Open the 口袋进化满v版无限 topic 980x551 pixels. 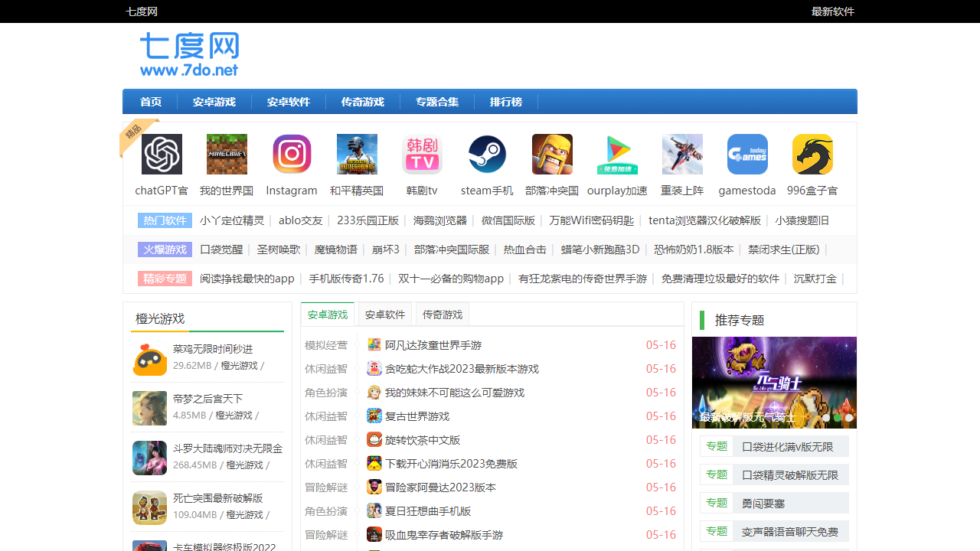pyautogui.click(x=788, y=447)
